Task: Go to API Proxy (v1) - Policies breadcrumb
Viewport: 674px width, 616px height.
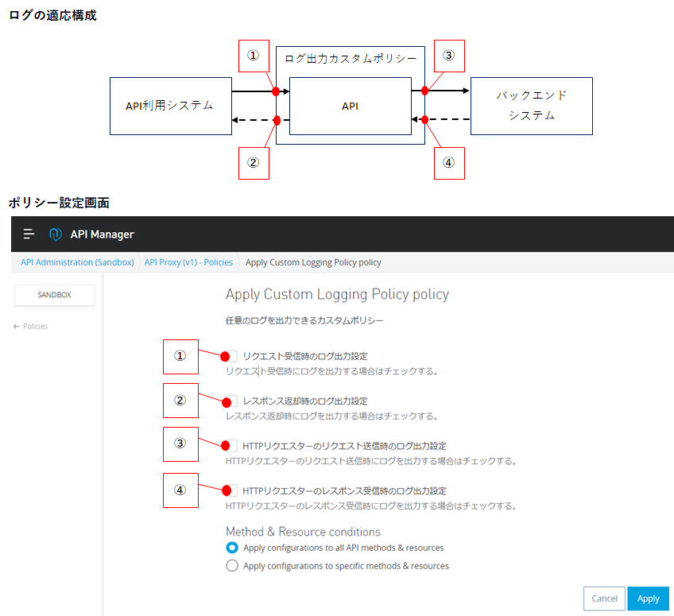Action: pos(188,262)
